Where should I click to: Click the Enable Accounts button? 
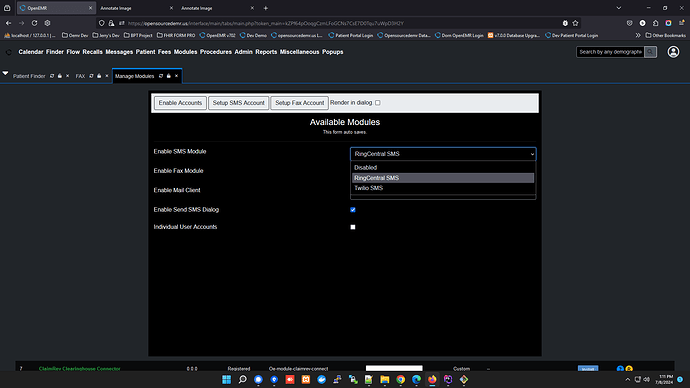[180, 103]
